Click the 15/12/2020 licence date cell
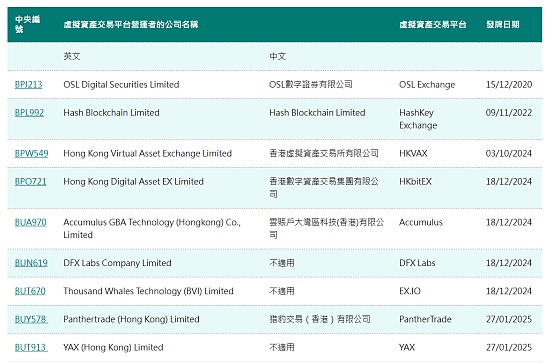The width and height of the screenshot is (553, 364). coord(509,85)
